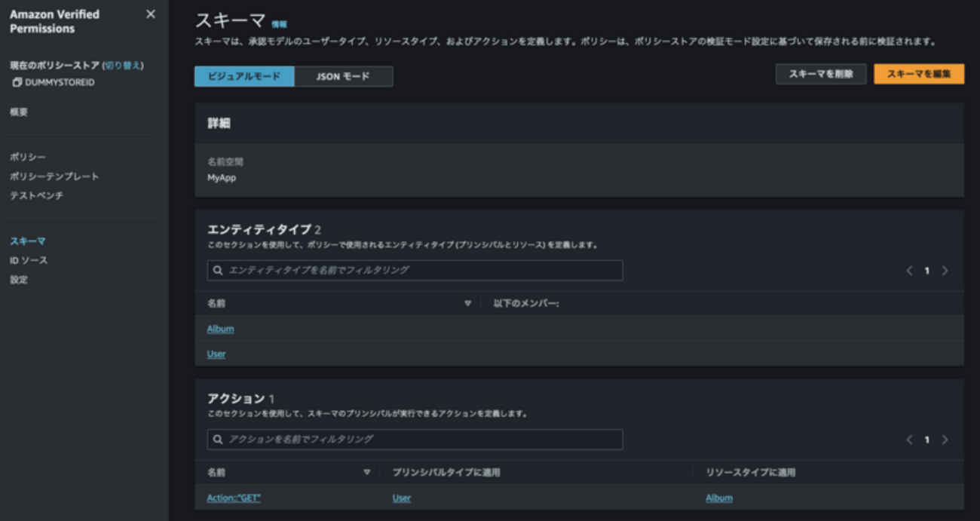Click the search icon in action filter field
This screenshot has height=521, width=980.
216,439
